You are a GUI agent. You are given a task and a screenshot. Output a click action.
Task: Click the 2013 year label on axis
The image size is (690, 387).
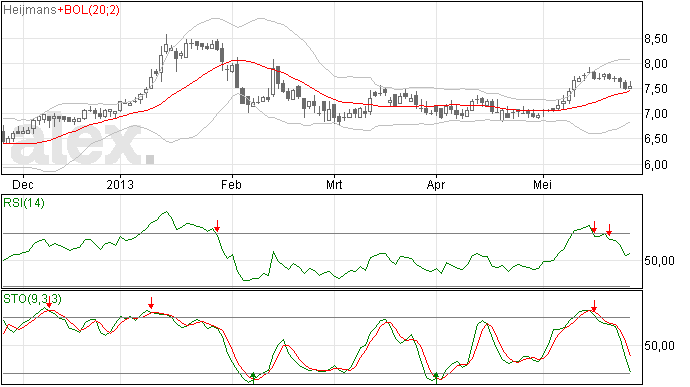tap(120, 184)
